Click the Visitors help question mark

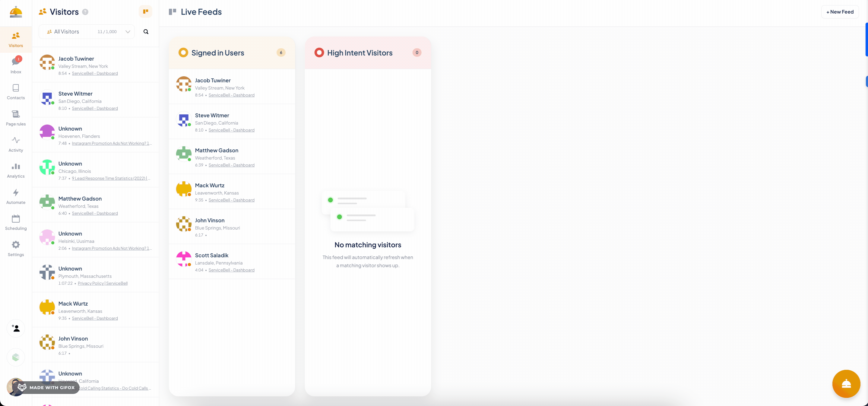(x=85, y=12)
